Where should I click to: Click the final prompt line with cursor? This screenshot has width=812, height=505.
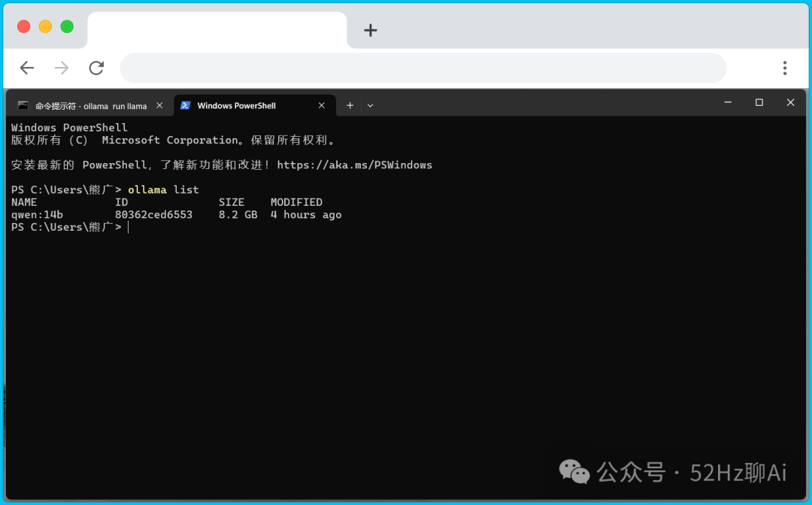[x=69, y=227]
